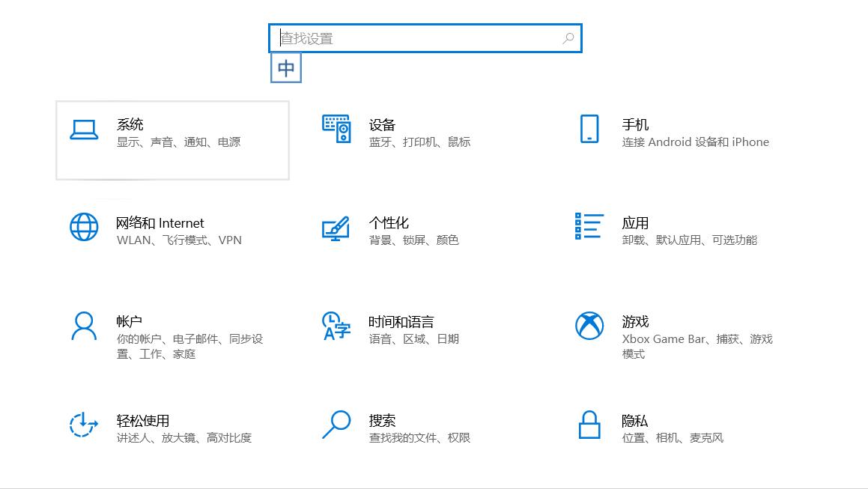Image resolution: width=868 pixels, height=489 pixels.
Task: Open 应用 via the app list icon
Action: (589, 227)
